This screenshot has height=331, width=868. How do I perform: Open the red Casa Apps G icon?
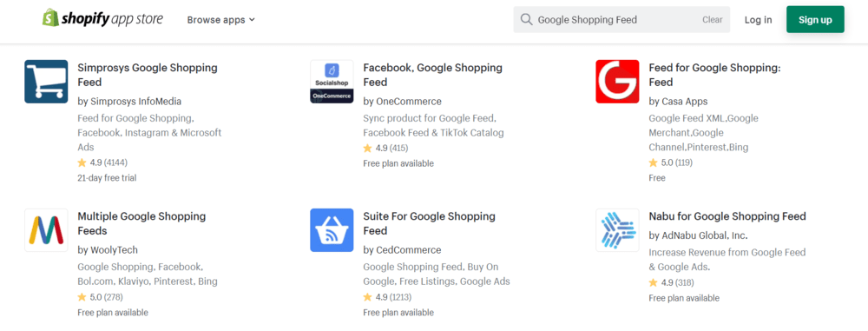point(617,82)
